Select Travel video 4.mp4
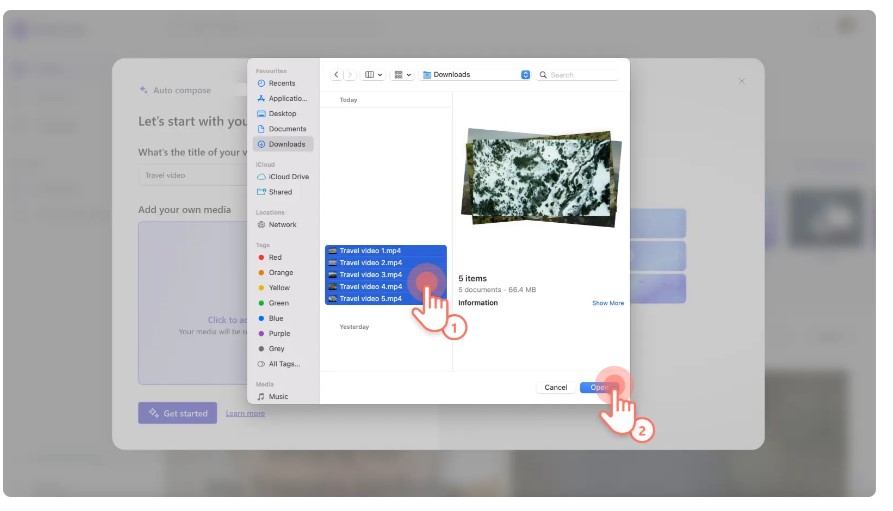Screen dimensions: 893x511 [x=386, y=287]
